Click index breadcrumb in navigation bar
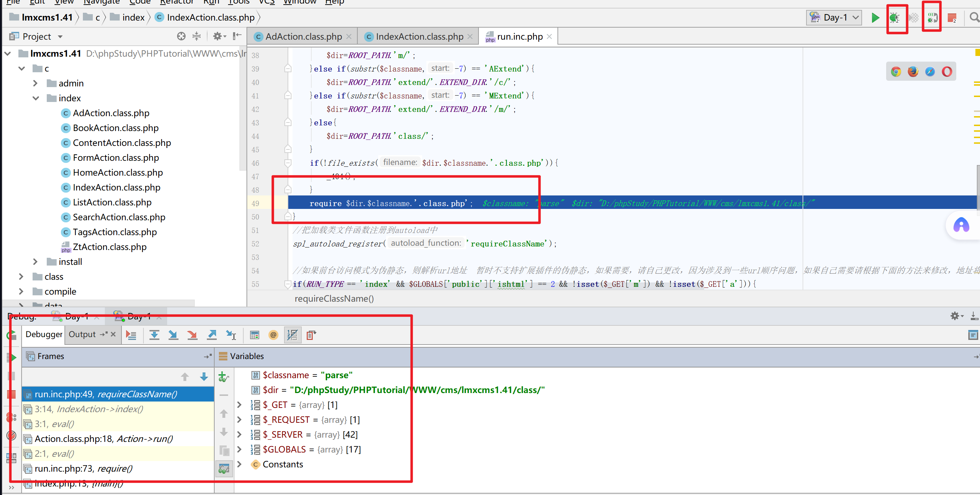 (128, 17)
